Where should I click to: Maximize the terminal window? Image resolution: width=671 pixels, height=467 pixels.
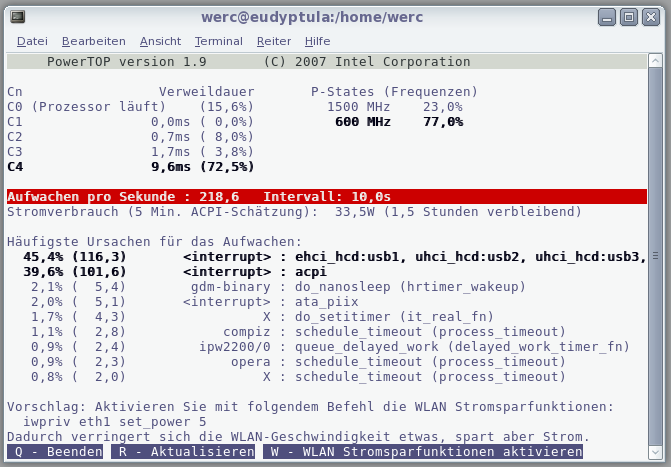(x=628, y=17)
